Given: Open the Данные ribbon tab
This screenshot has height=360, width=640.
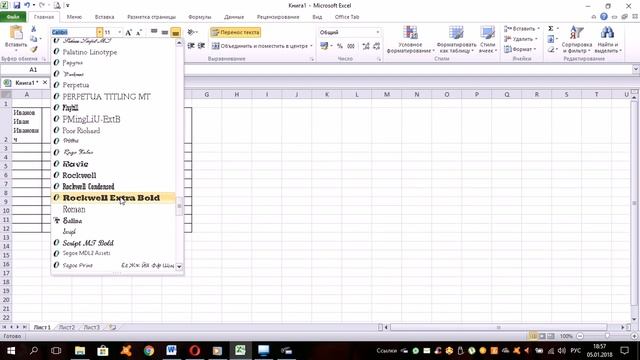Looking at the screenshot, I should [x=234, y=17].
